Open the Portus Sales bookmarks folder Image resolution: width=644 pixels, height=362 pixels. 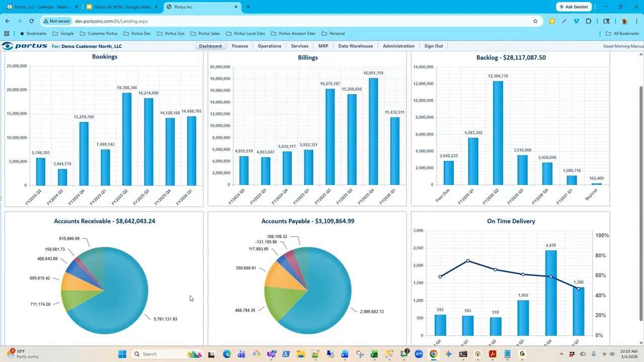[205, 34]
